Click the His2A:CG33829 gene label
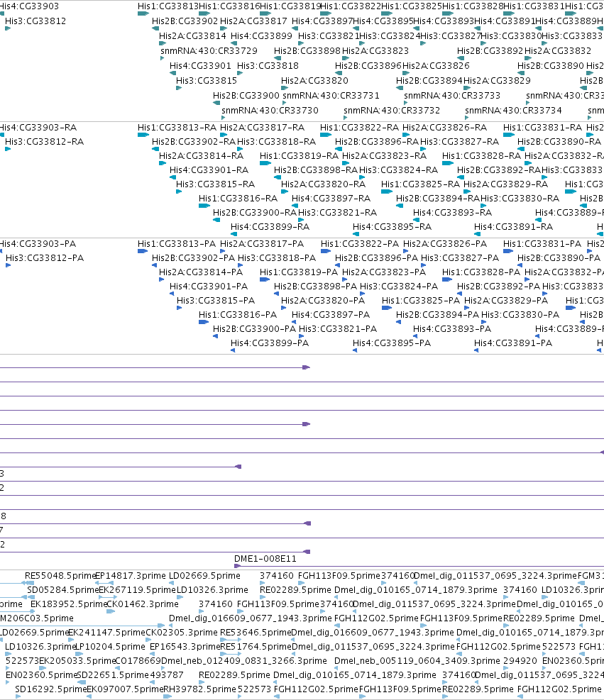The image size is (604, 700). point(498,80)
